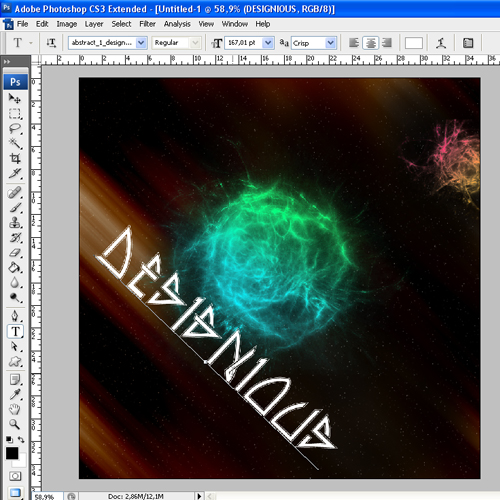Image resolution: width=500 pixels, height=500 pixels.
Task: Open the Analysis menu
Action: [177, 24]
